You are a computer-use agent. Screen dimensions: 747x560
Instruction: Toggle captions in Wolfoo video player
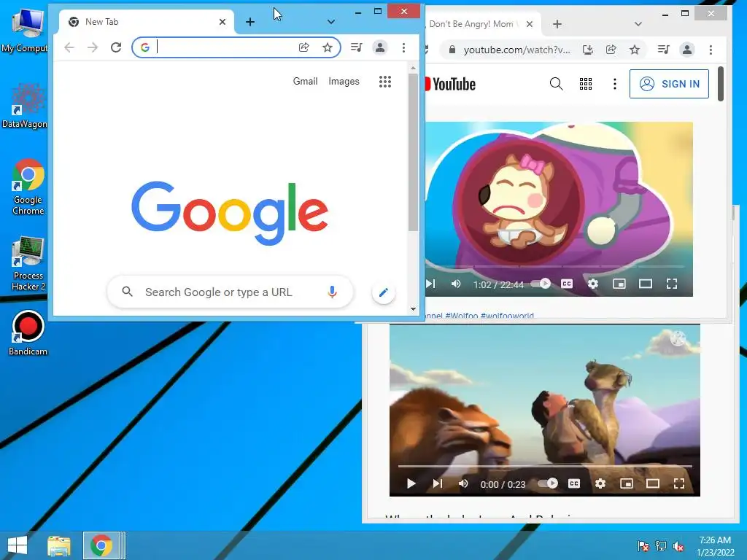[x=566, y=284]
